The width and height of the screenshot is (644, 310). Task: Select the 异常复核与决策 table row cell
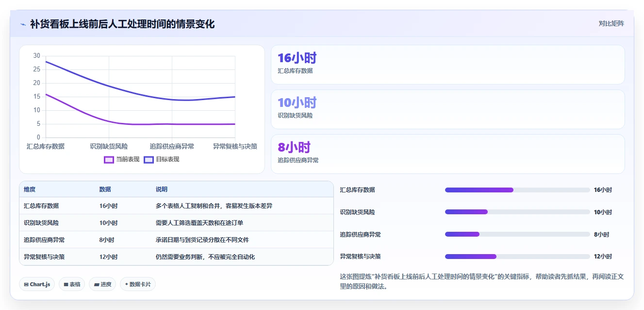[44, 257]
